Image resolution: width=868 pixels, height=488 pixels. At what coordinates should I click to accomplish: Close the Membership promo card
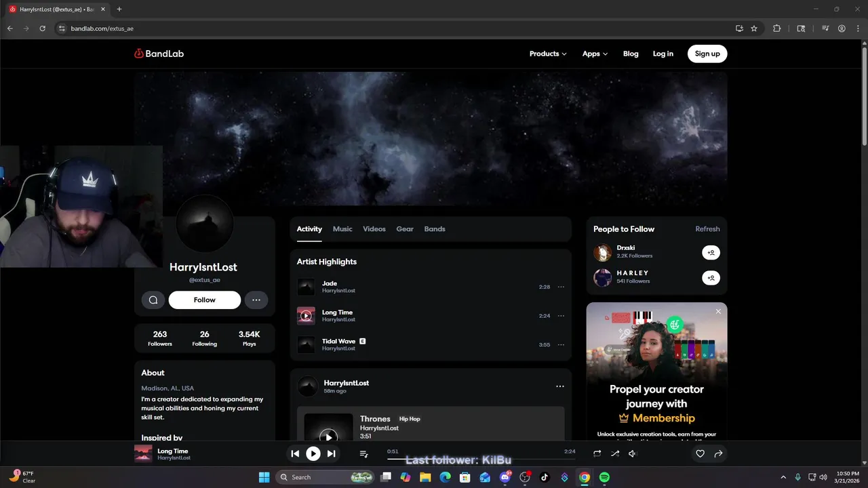click(x=718, y=312)
